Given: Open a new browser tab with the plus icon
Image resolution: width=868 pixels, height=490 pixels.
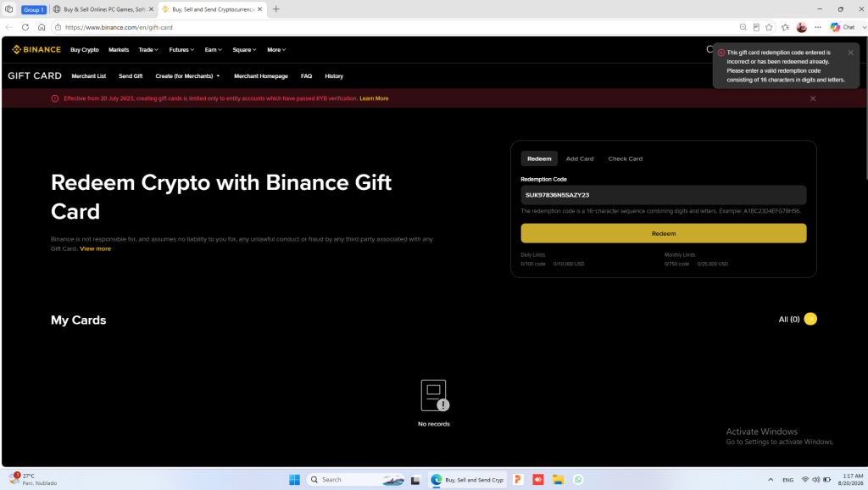Looking at the screenshot, I should [276, 9].
